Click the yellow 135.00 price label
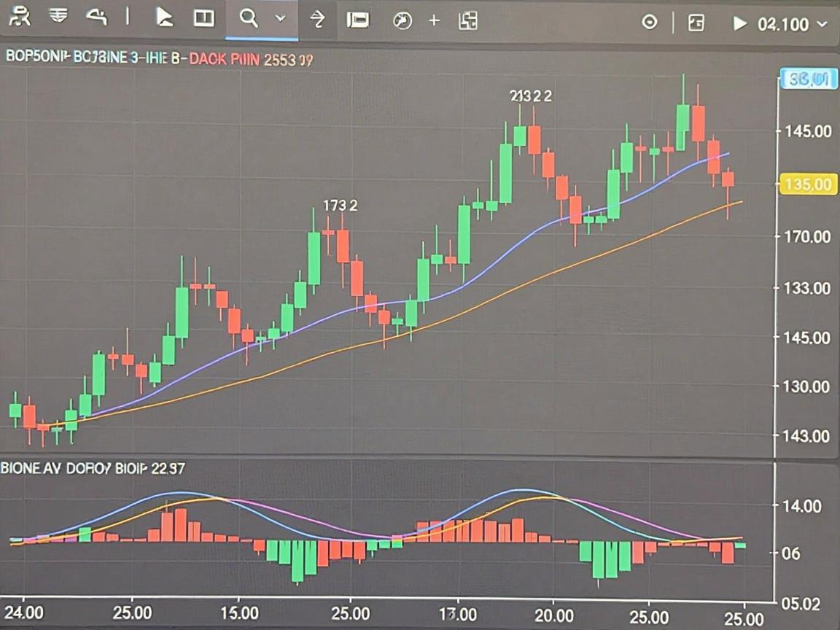840x630 pixels. point(809,184)
